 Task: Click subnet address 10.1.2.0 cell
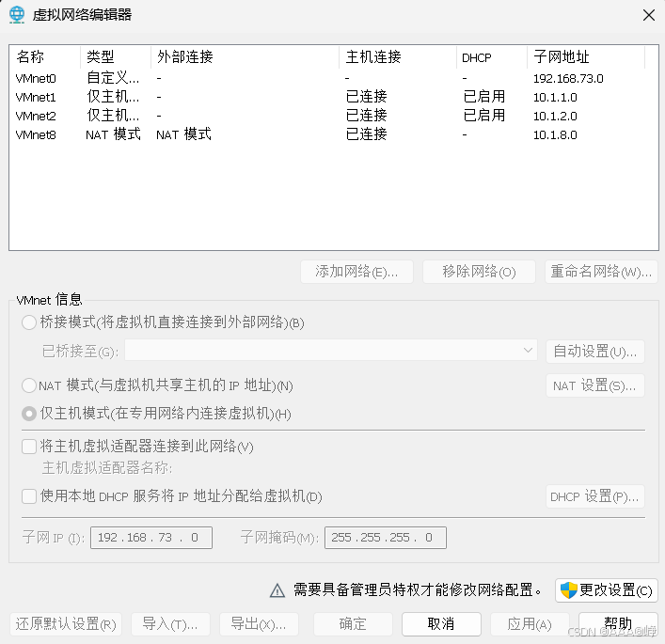pyautogui.click(x=555, y=116)
